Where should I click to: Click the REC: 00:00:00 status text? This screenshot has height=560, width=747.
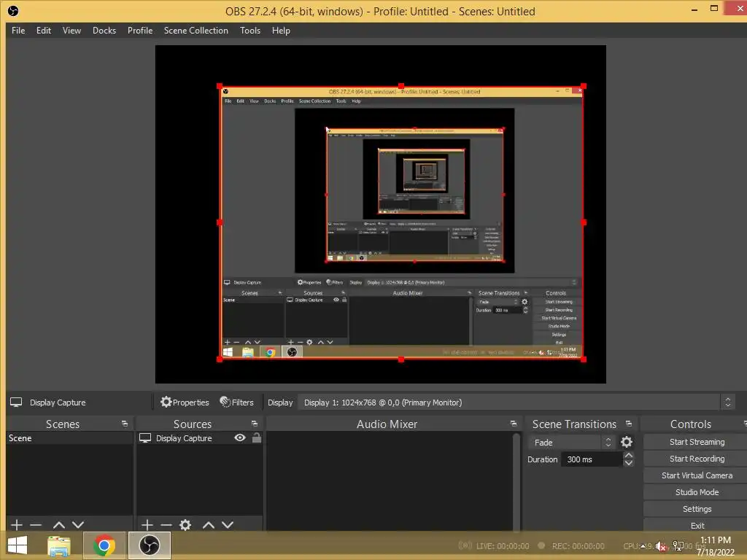coord(578,546)
